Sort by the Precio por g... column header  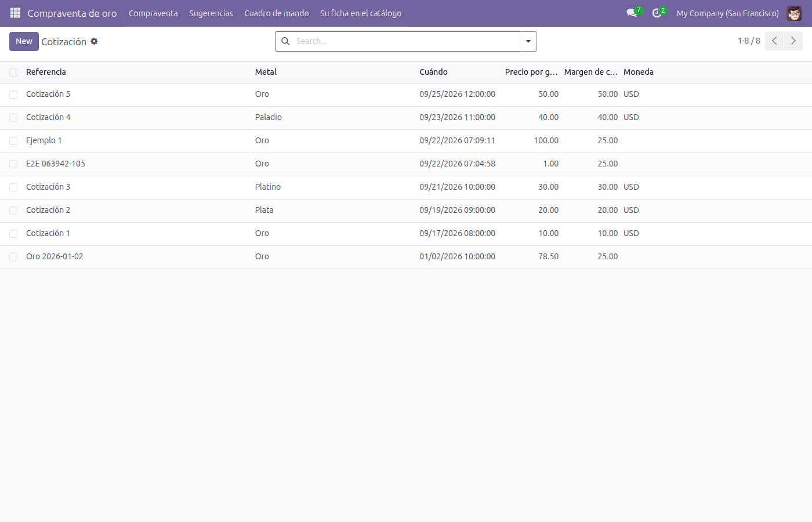point(531,72)
